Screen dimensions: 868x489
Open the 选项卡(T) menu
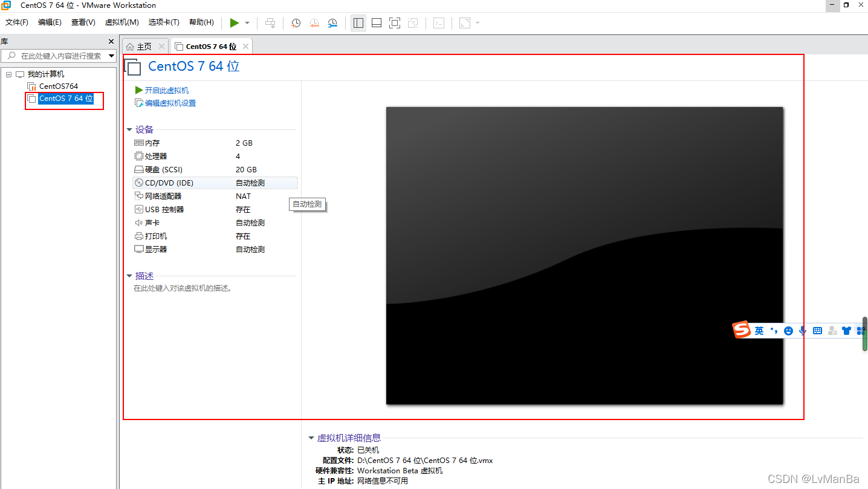click(164, 22)
